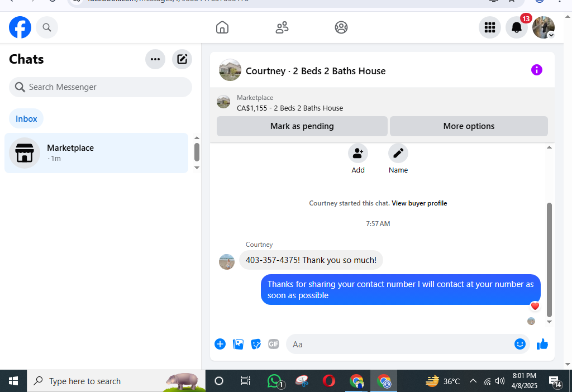The width and height of the screenshot is (572, 392).
Task: Open the Groups icon in top navigation
Action: tap(341, 27)
